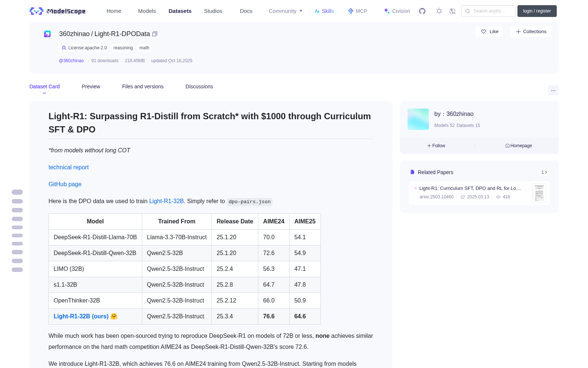Open the technical report link
The image size is (588, 368).
coord(68,167)
